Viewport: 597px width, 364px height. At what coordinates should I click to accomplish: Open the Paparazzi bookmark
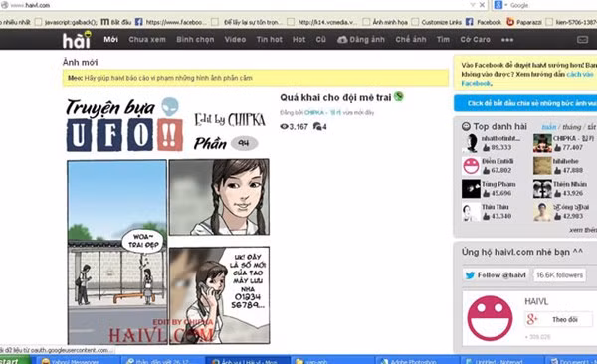[524, 22]
